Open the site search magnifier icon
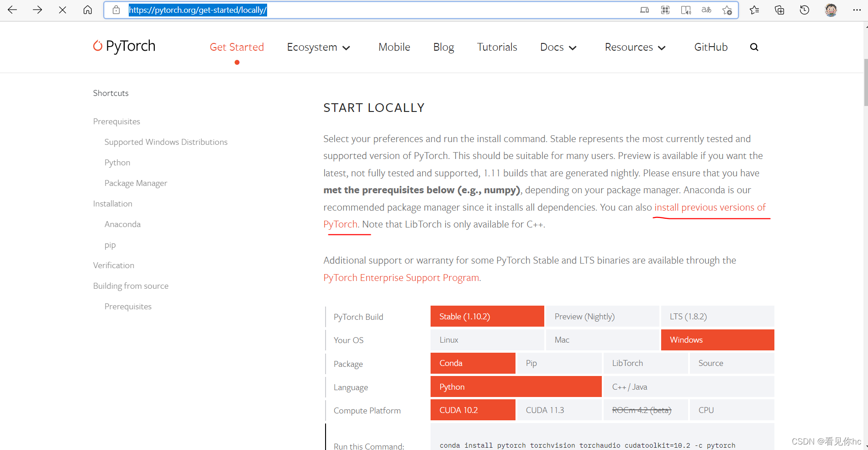Image resolution: width=868 pixels, height=450 pixels. (754, 47)
